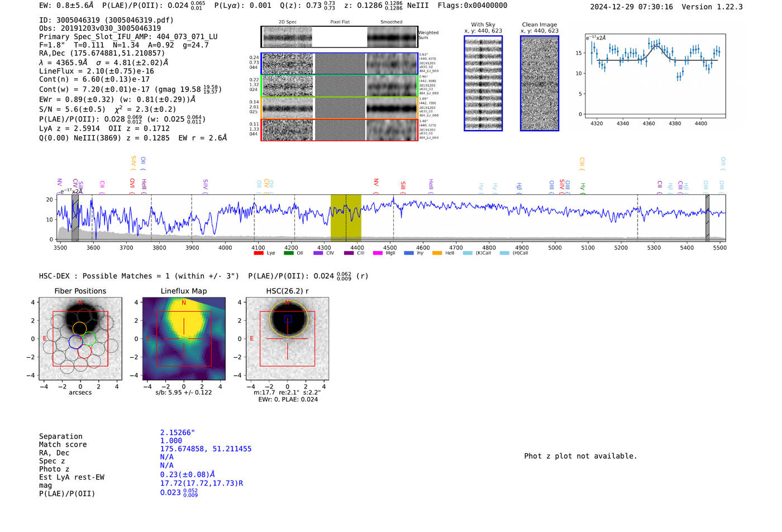The width and height of the screenshot is (782, 532).
Task: Click the gray hatched band near 5460 Å
Action: tap(707, 218)
